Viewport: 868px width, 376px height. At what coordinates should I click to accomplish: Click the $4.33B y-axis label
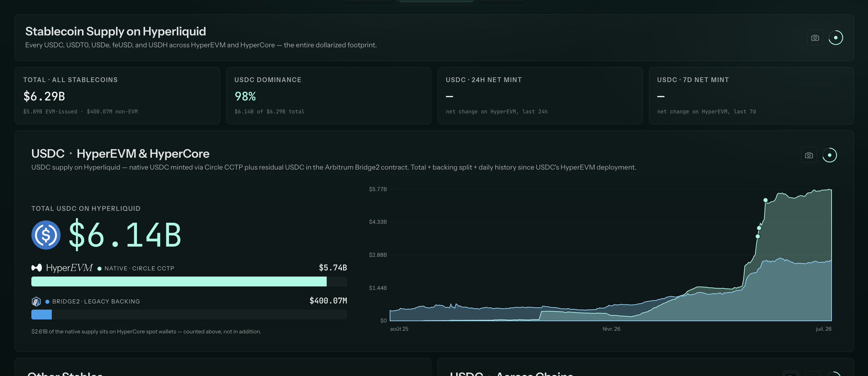[378, 222]
